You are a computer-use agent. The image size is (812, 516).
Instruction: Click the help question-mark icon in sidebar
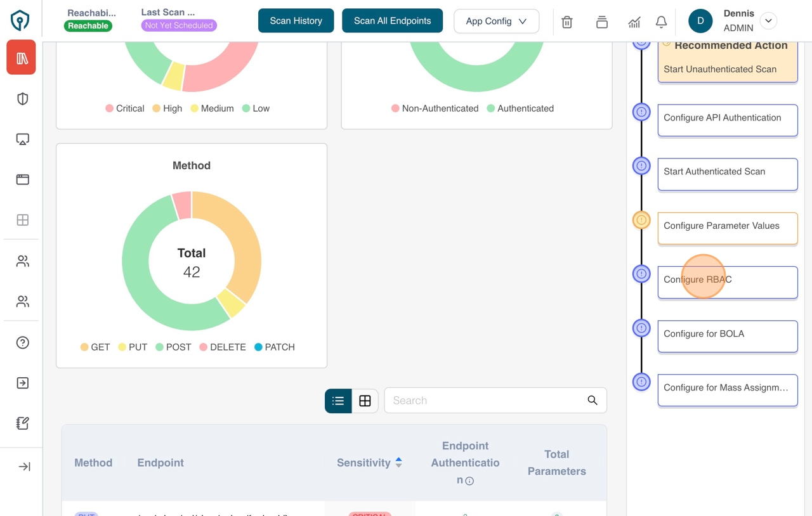(22, 342)
